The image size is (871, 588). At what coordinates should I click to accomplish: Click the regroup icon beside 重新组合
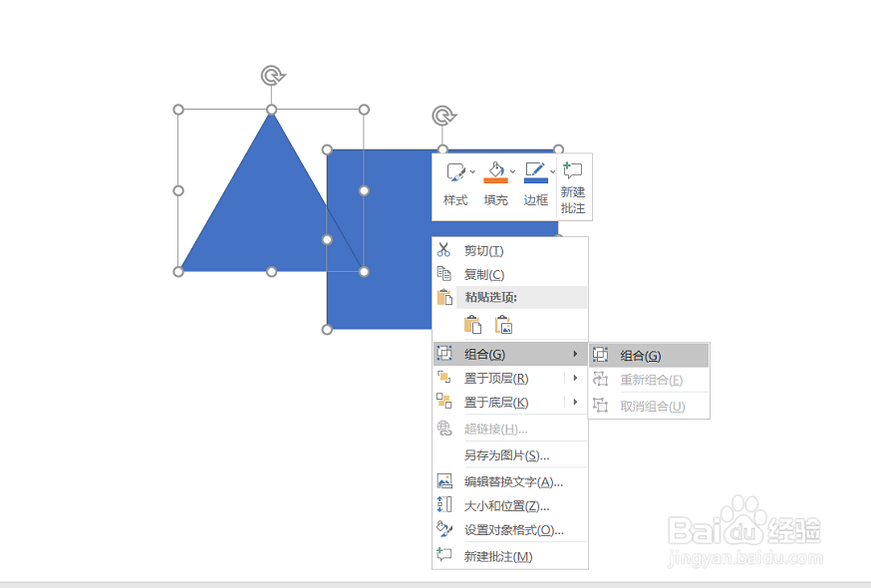(600, 379)
